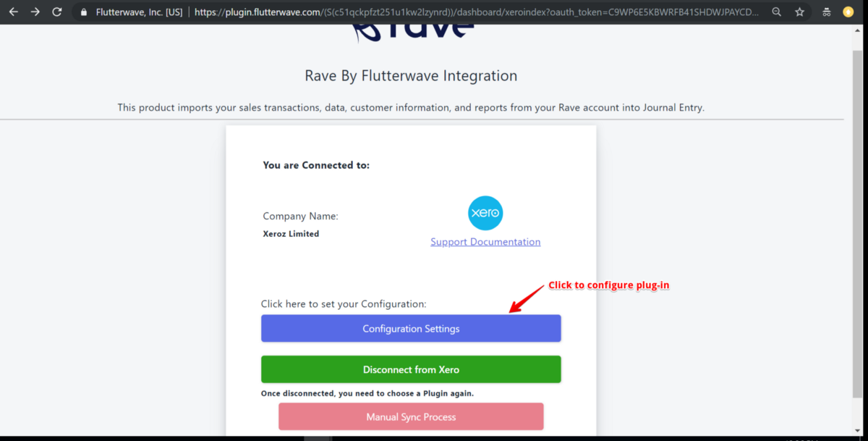The height and width of the screenshot is (441, 868).
Task: Click the product description sentence about Journal Entry
Action: [x=411, y=108]
